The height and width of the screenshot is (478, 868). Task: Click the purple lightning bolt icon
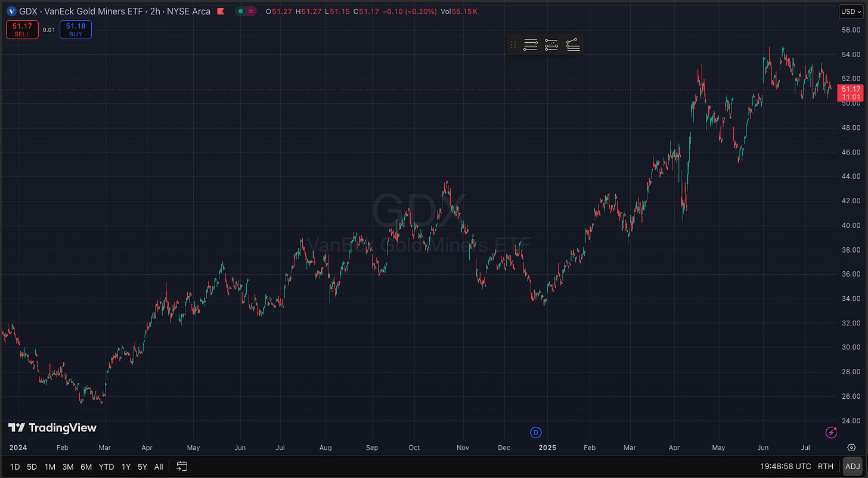[830, 432]
